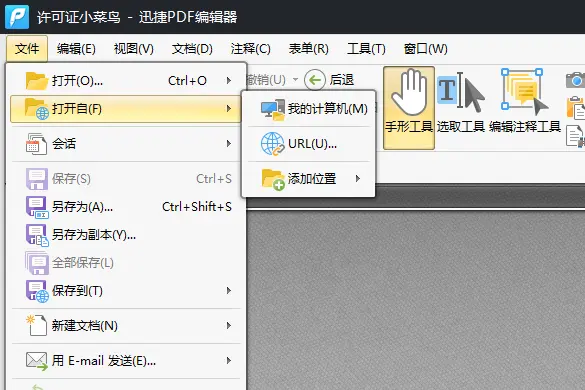The height and width of the screenshot is (390, 585).
Task: Click the snapshot camera toolbar icon
Action: point(575,80)
